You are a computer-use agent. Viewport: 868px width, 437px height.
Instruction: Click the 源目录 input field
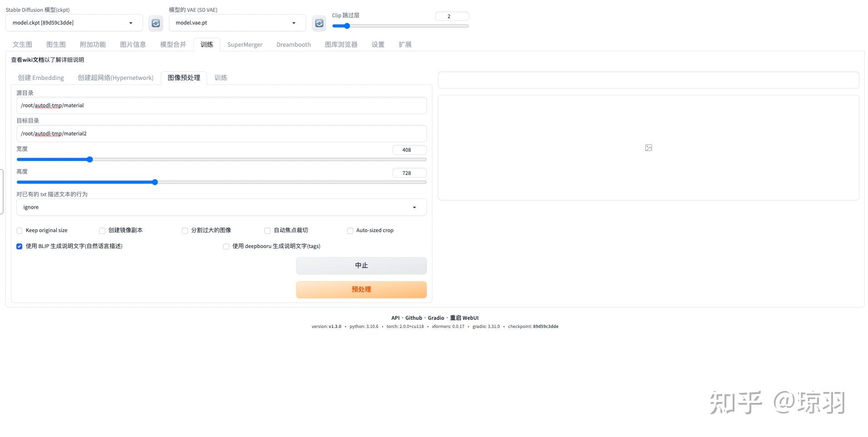pyautogui.click(x=222, y=105)
